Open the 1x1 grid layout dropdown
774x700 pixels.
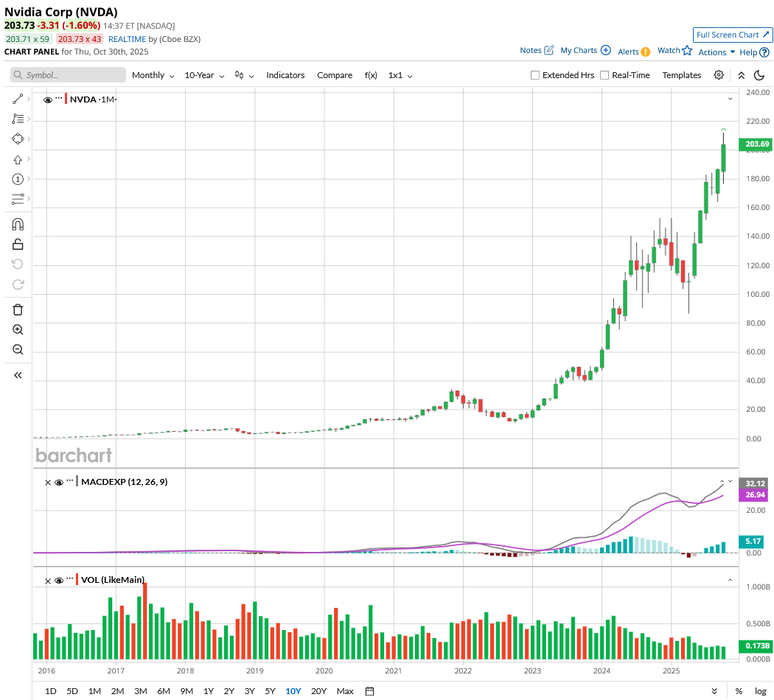pos(400,75)
